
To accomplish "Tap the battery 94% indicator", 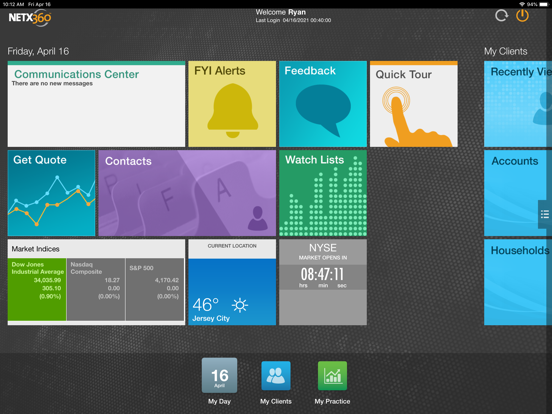I will [x=536, y=4].
